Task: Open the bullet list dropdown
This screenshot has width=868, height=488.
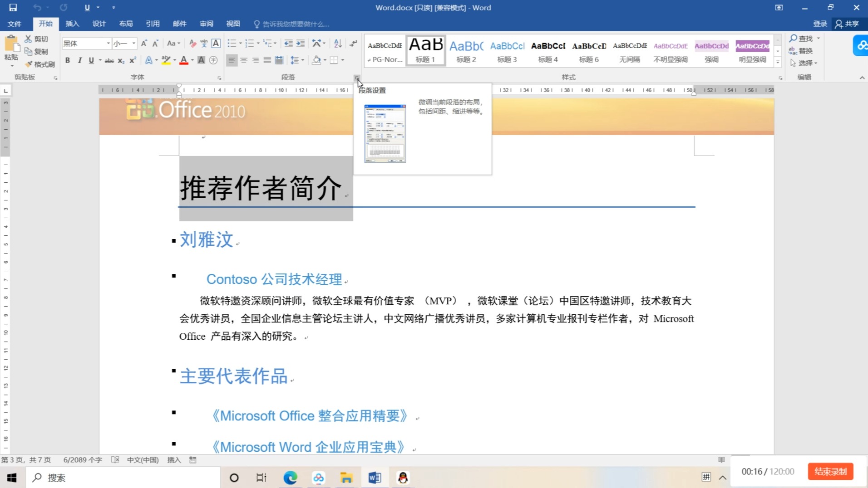Action: coord(240,44)
